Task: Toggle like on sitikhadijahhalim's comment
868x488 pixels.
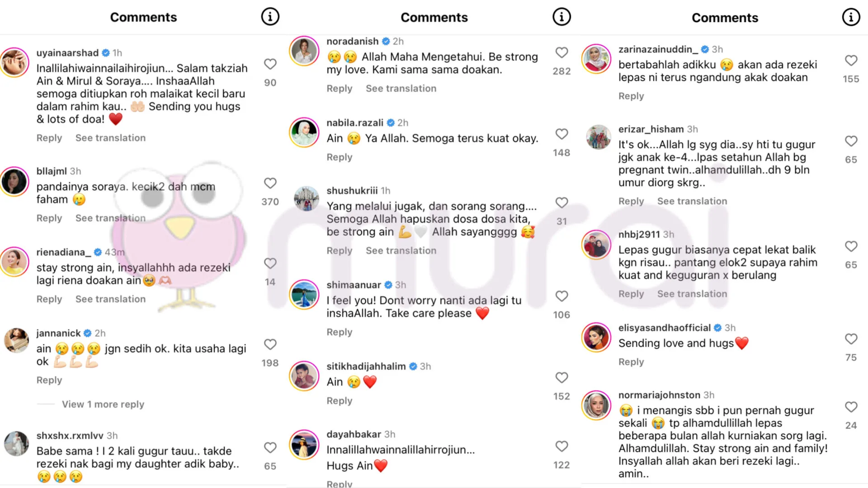Action: tap(561, 377)
